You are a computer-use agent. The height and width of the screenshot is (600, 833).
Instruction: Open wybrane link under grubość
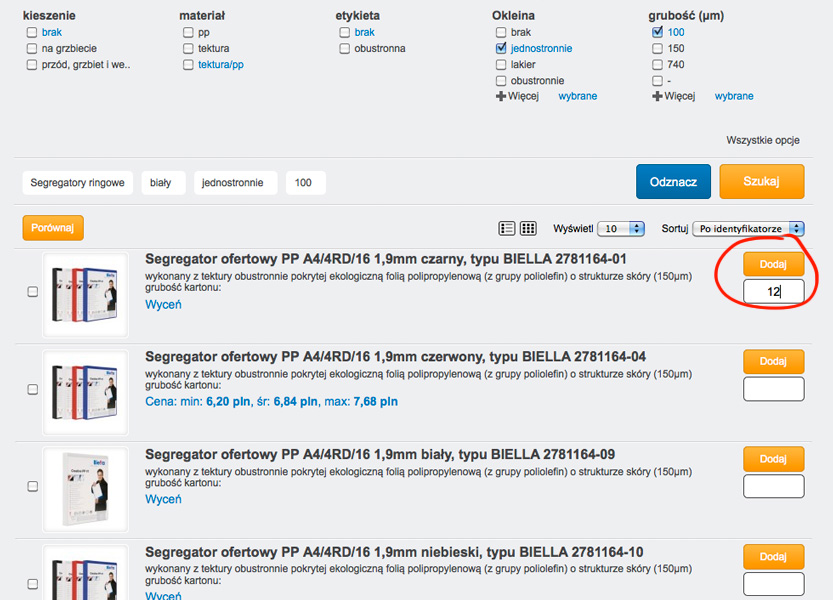tap(734, 96)
